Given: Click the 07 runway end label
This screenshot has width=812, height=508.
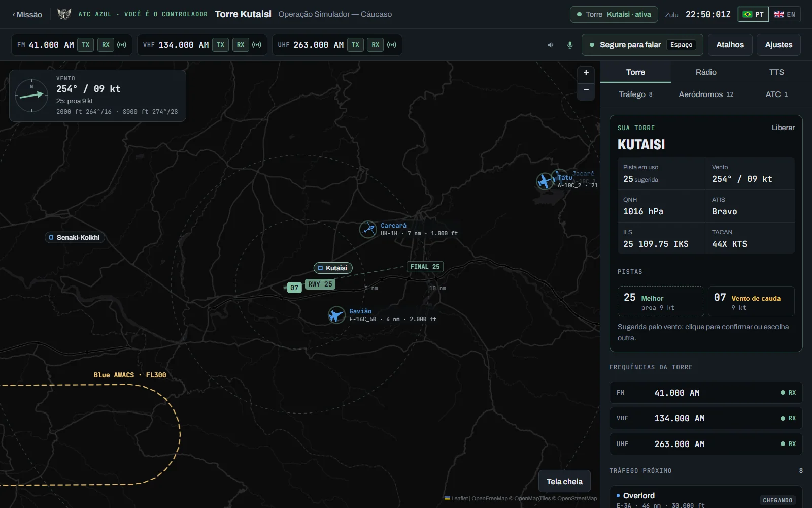Looking at the screenshot, I should pyautogui.click(x=294, y=288).
